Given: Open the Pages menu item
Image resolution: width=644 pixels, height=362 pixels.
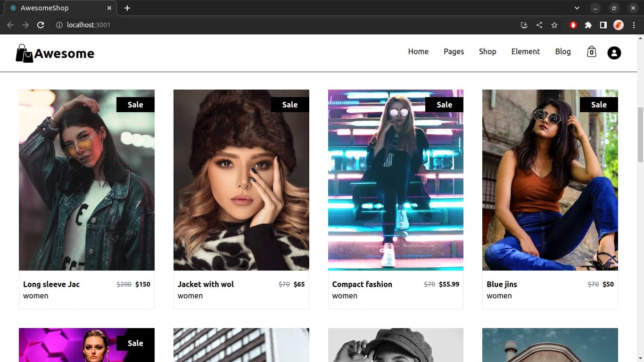Looking at the screenshot, I should [x=454, y=51].
